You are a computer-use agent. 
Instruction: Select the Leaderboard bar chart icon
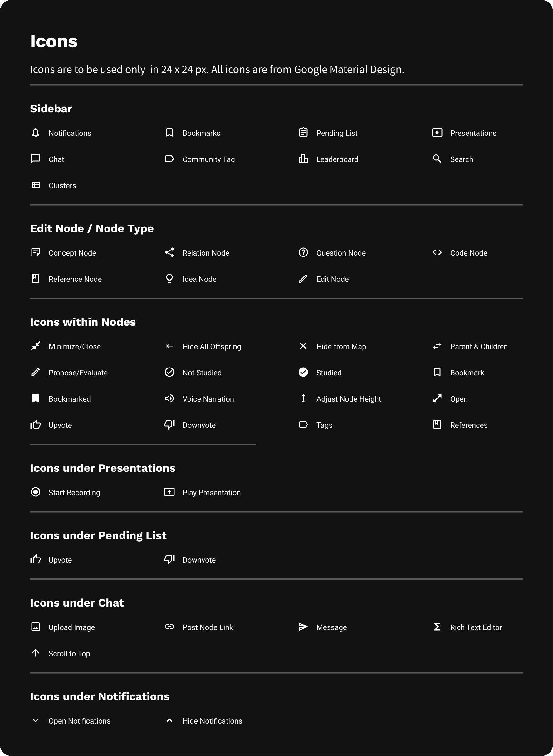click(x=303, y=159)
